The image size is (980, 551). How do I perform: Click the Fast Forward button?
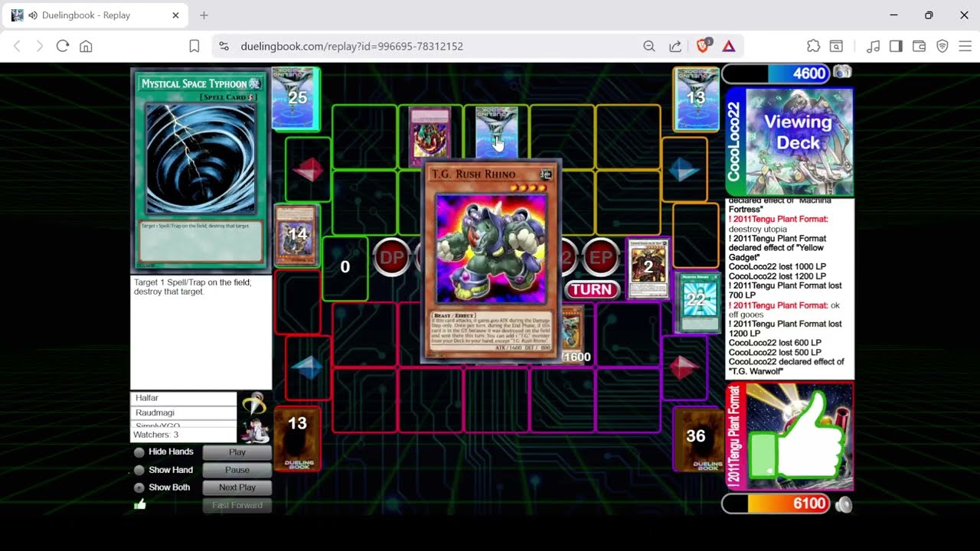point(237,505)
